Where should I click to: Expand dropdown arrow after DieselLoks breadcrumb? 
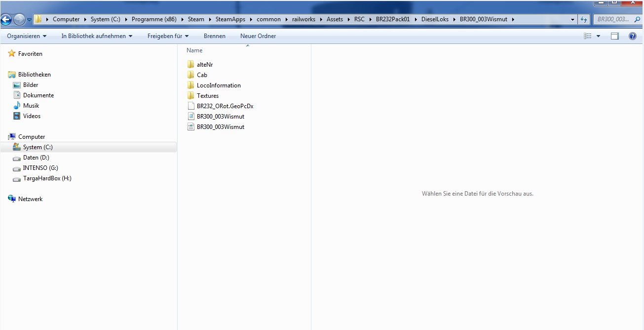[x=454, y=19]
